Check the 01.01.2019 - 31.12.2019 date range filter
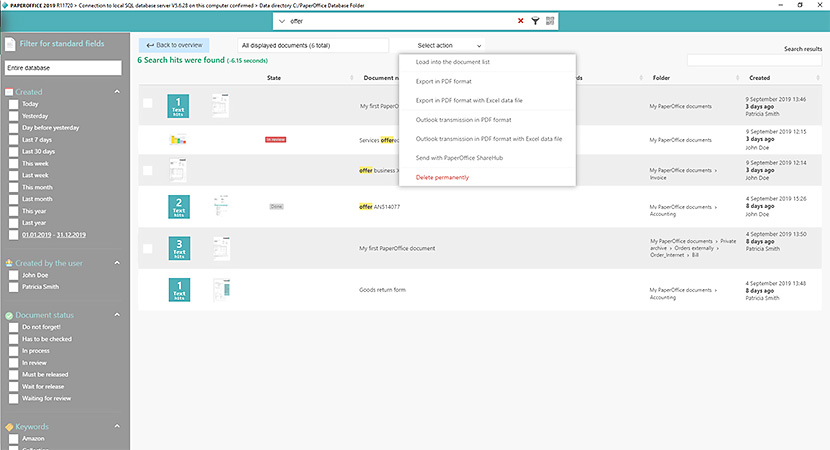Image resolution: width=830 pixels, height=450 pixels. coord(14,235)
